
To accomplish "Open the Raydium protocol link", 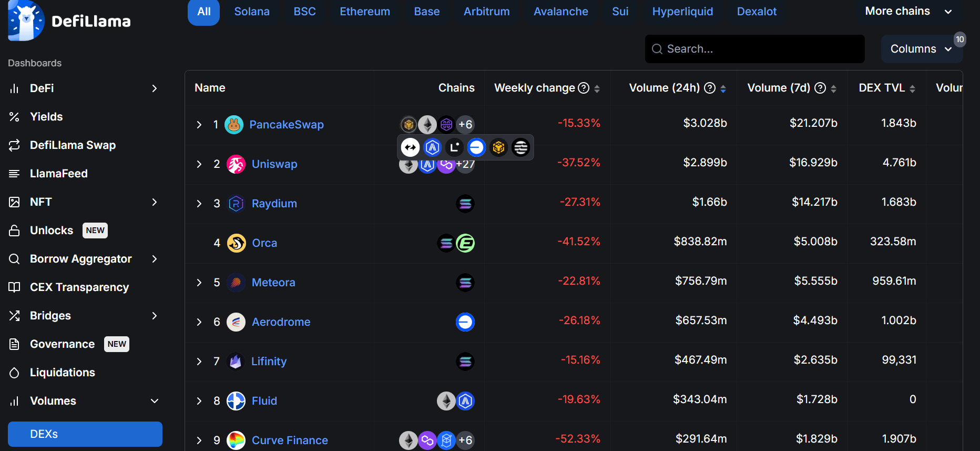I will [x=274, y=204].
